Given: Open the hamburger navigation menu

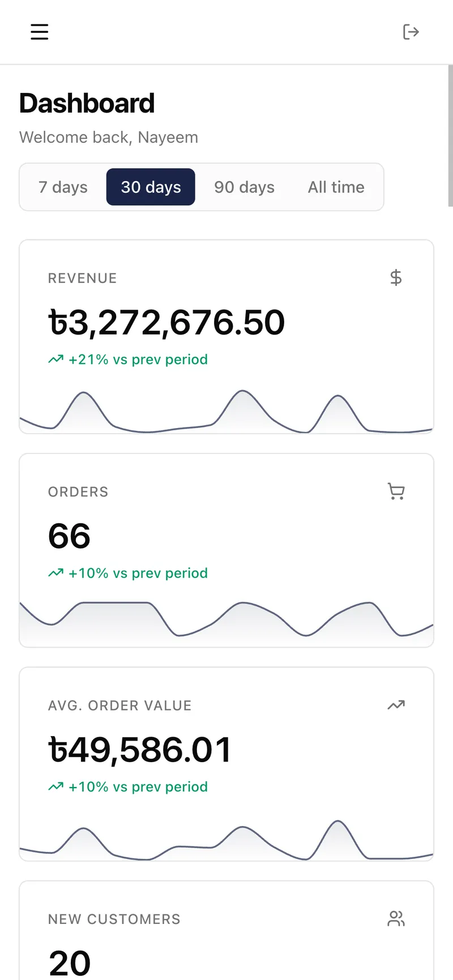Looking at the screenshot, I should click(39, 32).
